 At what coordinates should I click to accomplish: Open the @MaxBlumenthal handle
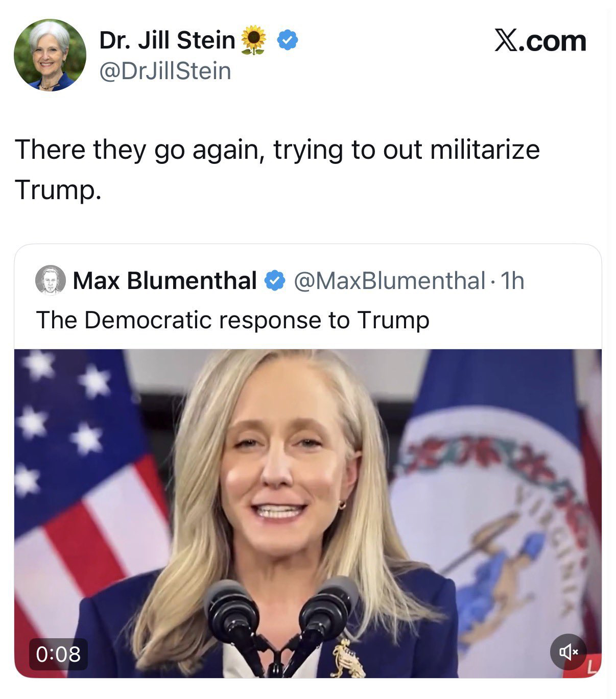(389, 280)
